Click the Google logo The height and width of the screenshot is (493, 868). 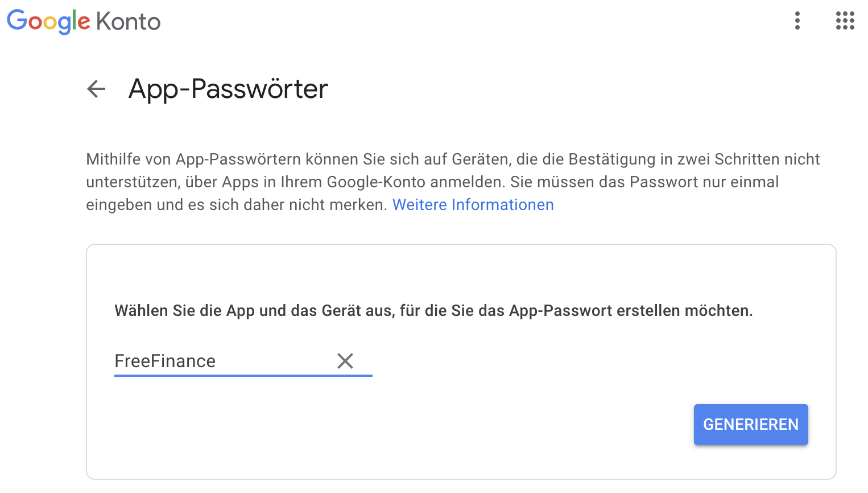48,21
